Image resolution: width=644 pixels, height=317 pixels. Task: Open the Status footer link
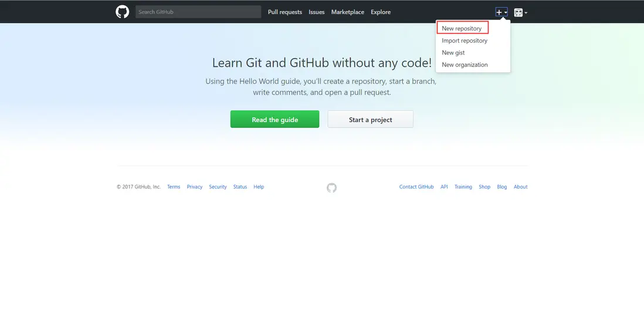point(240,187)
